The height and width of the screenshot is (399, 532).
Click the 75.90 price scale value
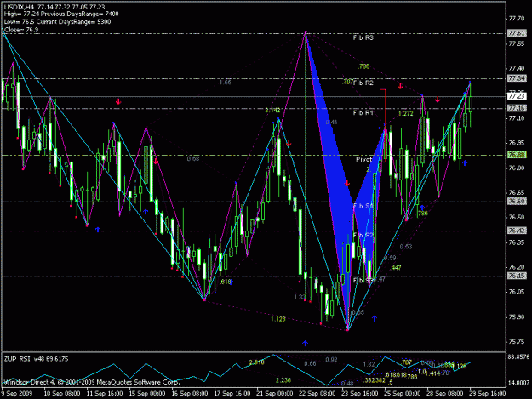pyautogui.click(x=517, y=317)
